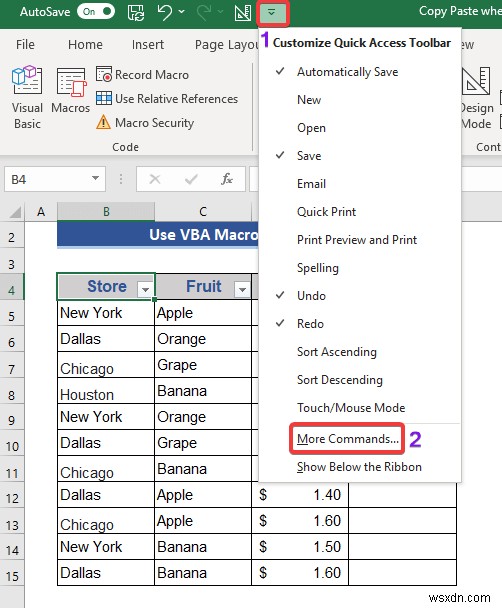Click New York cell in row 5
The image size is (502, 608).
coord(106,313)
